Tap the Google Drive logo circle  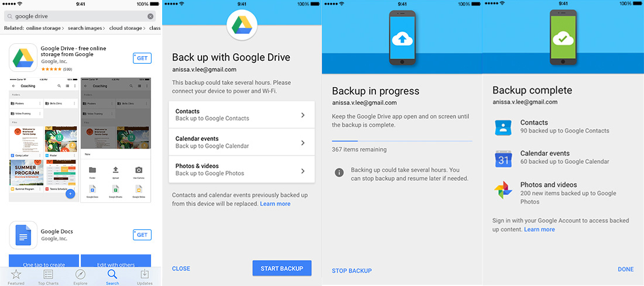(241, 26)
